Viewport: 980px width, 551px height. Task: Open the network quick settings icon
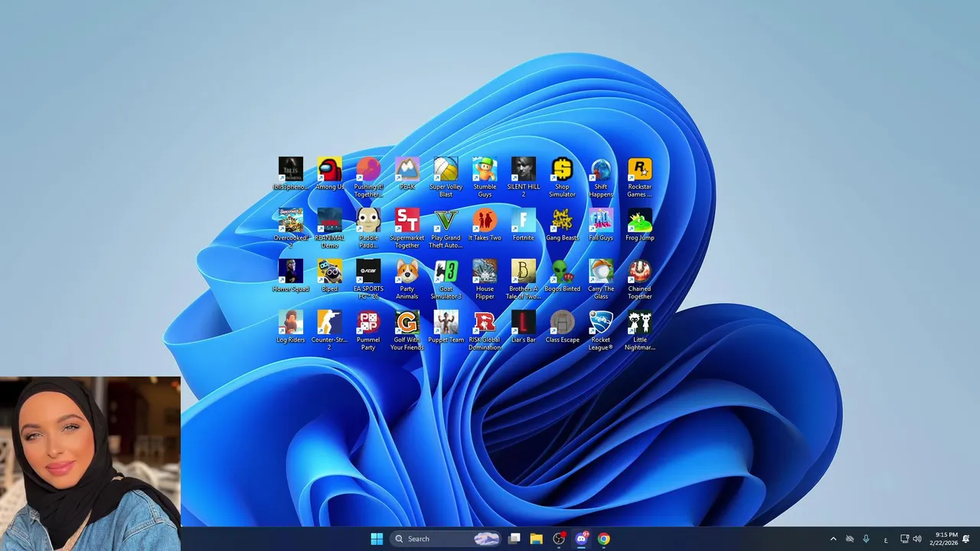click(904, 539)
